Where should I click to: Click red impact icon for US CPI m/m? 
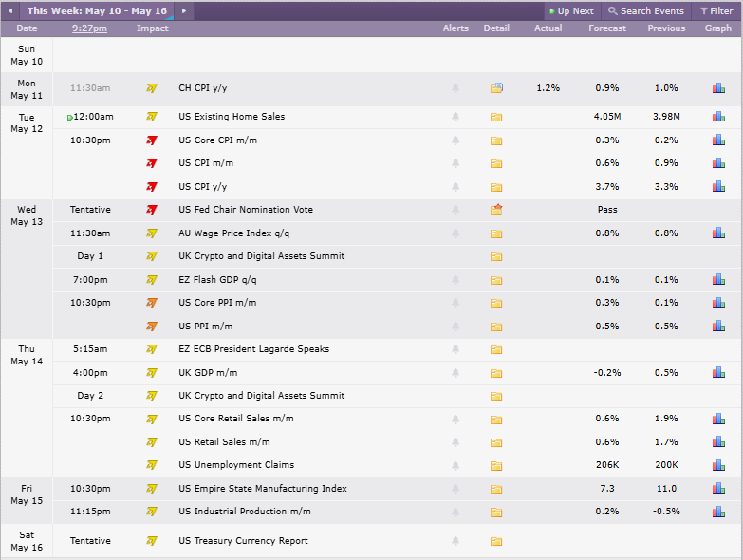[x=152, y=163]
